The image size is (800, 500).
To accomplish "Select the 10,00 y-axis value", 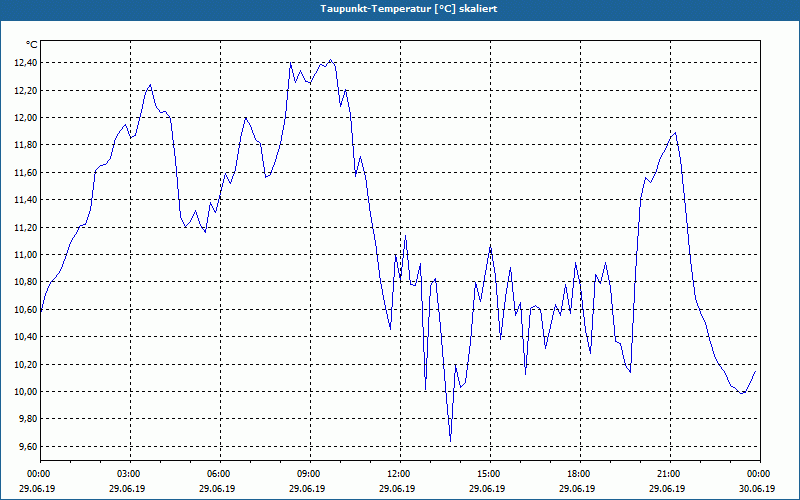I will point(26,391).
